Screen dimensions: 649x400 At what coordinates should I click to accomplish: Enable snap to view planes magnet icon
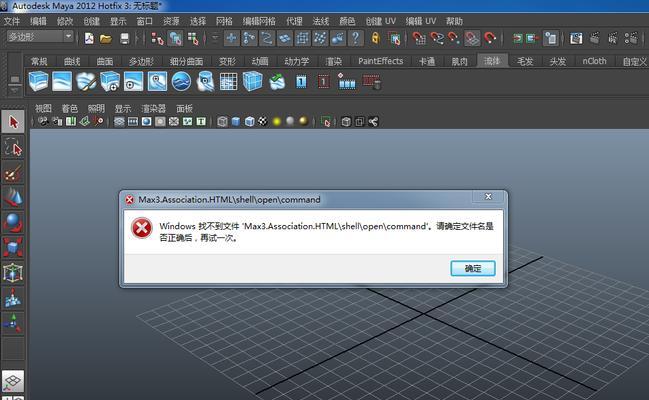pos(472,39)
